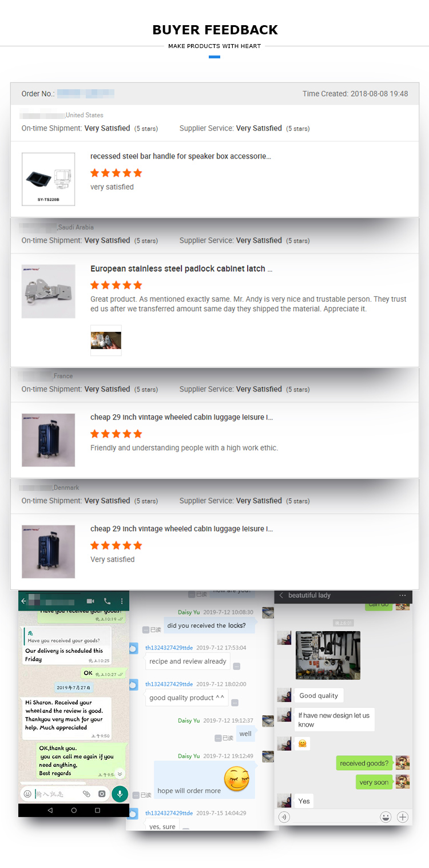Screen dimensions: 429x868
Task: Switch to voice input in WeChat chat
Action: tap(284, 817)
